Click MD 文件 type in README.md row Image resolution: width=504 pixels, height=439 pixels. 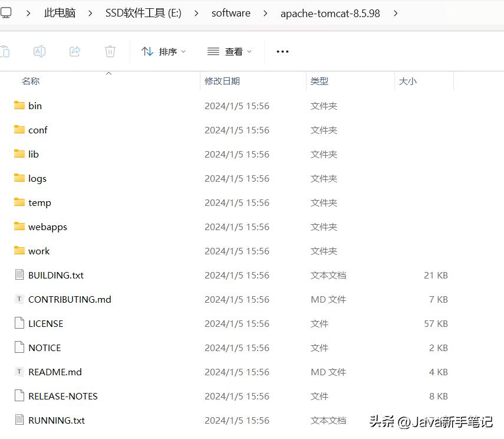[328, 372]
